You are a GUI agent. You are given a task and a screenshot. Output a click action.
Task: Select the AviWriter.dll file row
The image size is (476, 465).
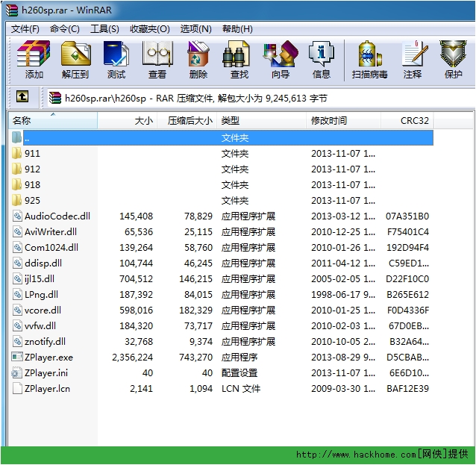pos(221,231)
